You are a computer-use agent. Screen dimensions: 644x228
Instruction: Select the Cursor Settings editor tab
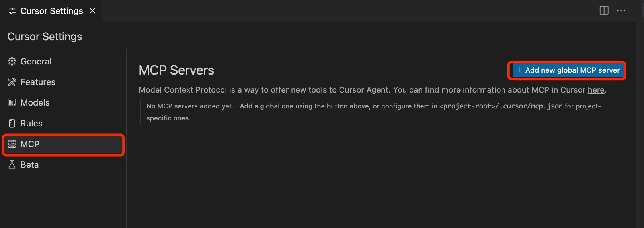(51, 11)
